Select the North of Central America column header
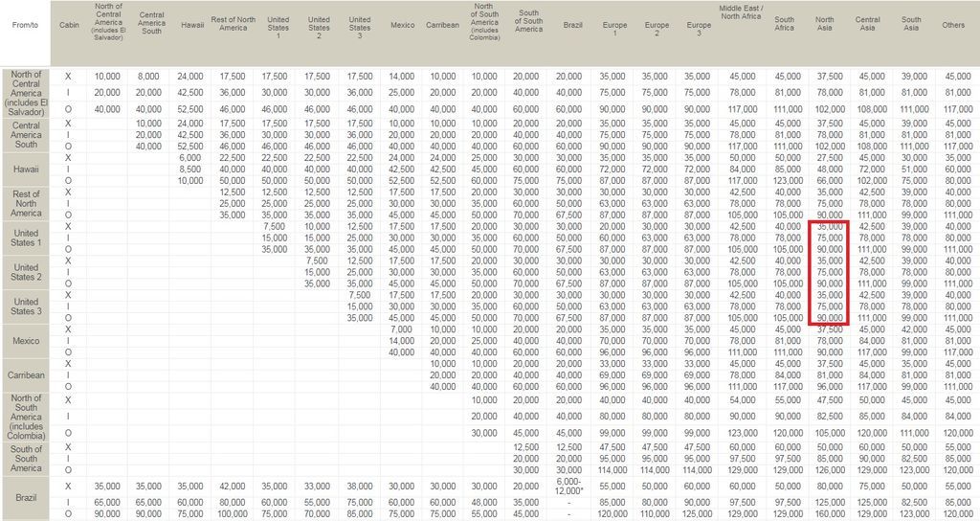Viewport: 980px width, 521px height. [109, 22]
